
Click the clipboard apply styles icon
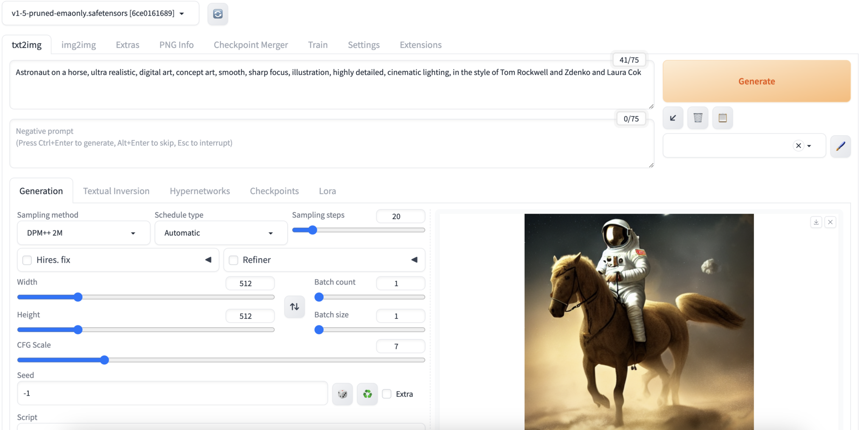723,118
